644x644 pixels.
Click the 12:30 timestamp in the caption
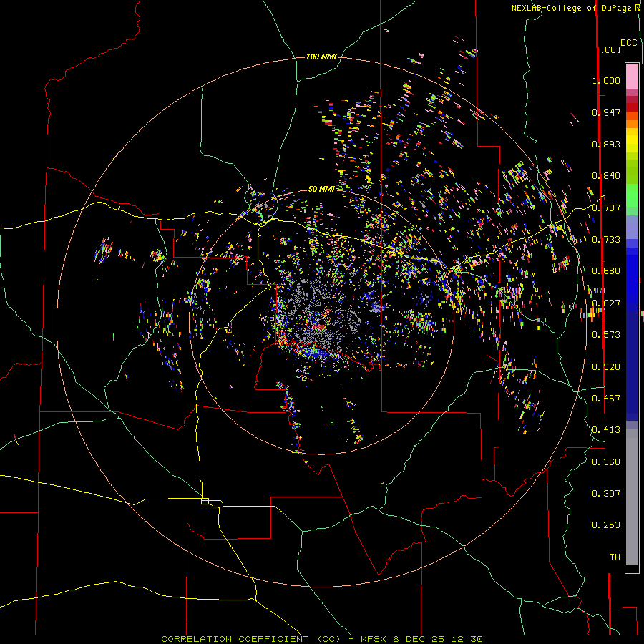pyautogui.click(x=467, y=639)
